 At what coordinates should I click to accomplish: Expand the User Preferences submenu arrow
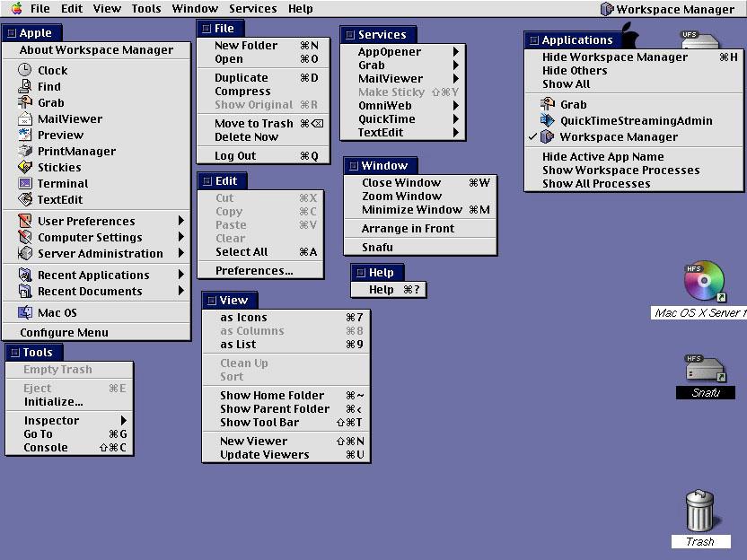pyautogui.click(x=181, y=220)
